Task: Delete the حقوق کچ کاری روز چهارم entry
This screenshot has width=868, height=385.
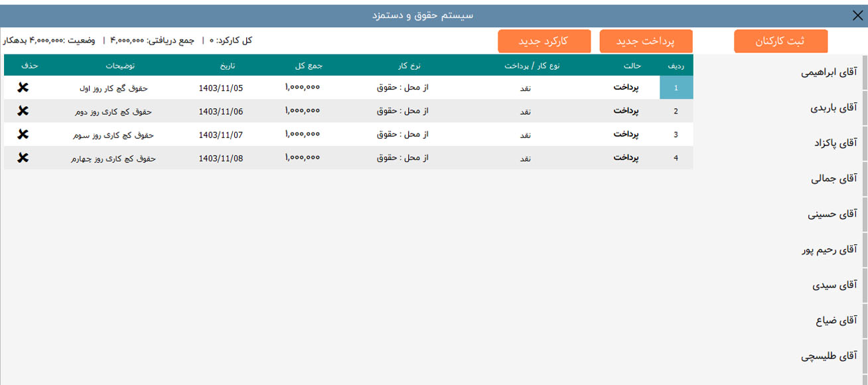Action: pos(24,157)
